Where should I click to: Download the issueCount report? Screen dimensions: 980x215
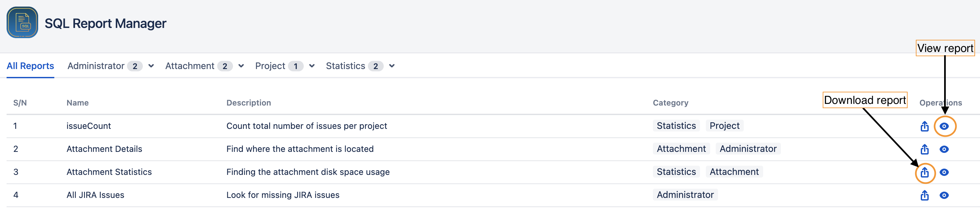[924, 126]
